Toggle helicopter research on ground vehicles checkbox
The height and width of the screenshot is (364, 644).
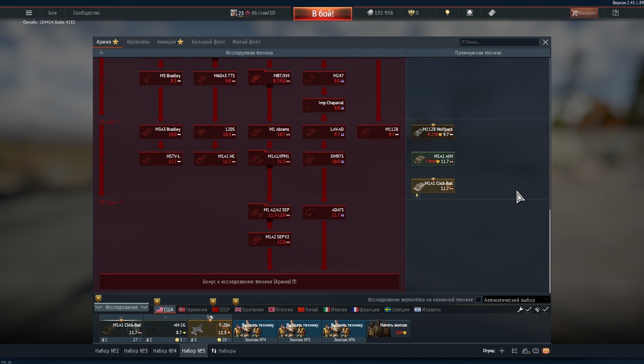[x=478, y=300]
